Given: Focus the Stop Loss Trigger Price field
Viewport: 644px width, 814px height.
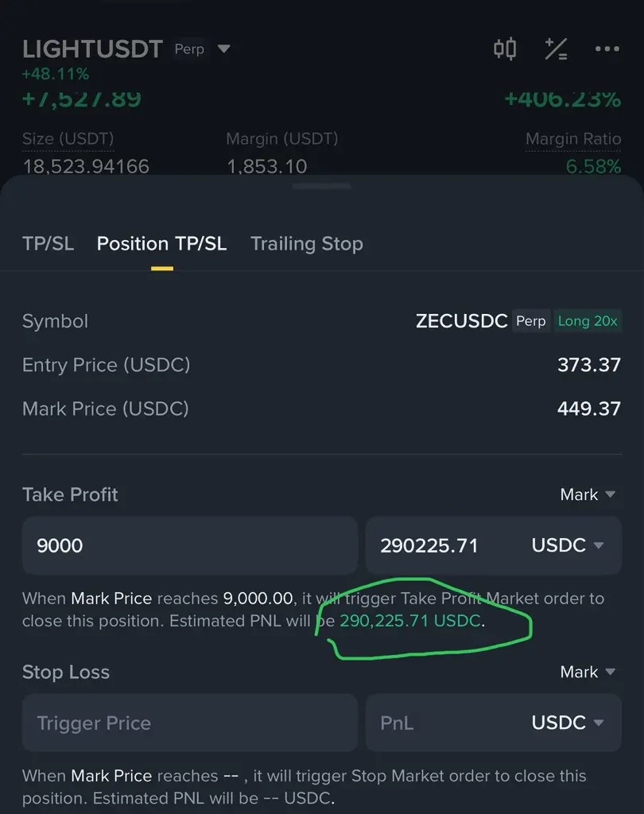Looking at the screenshot, I should 189,723.
